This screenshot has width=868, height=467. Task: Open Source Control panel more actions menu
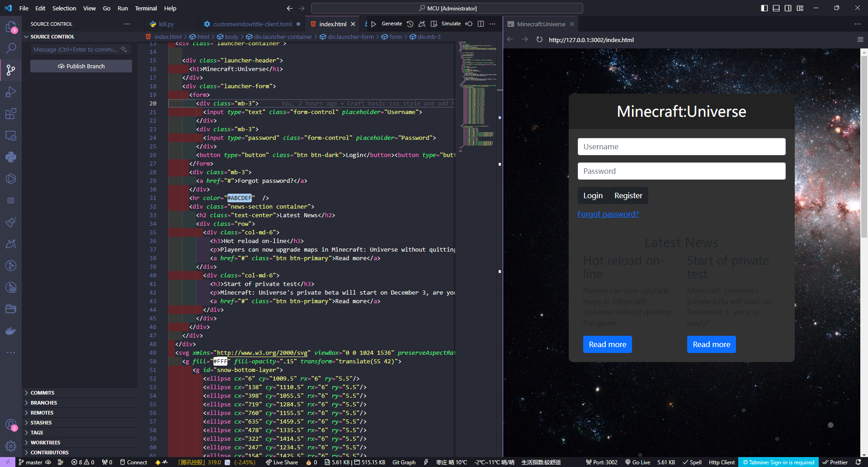pyautogui.click(x=127, y=24)
